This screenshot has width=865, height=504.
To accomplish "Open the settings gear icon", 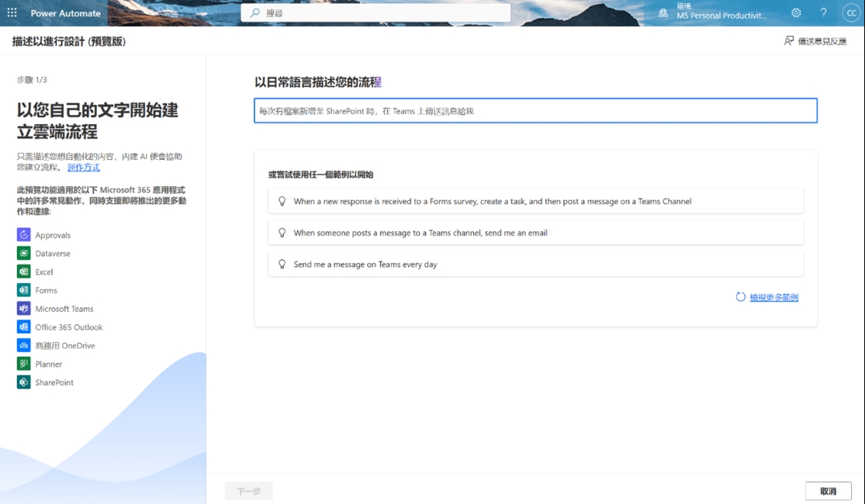I will click(796, 13).
